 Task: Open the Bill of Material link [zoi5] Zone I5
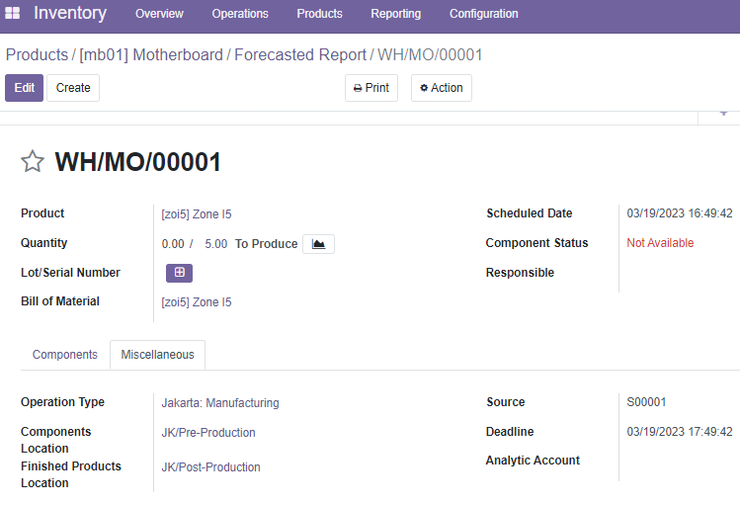tap(196, 302)
